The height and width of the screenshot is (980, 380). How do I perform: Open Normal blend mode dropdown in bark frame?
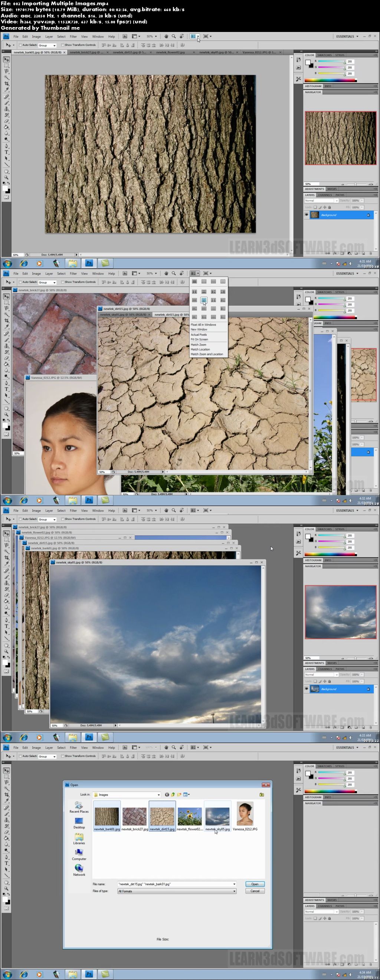321,201
